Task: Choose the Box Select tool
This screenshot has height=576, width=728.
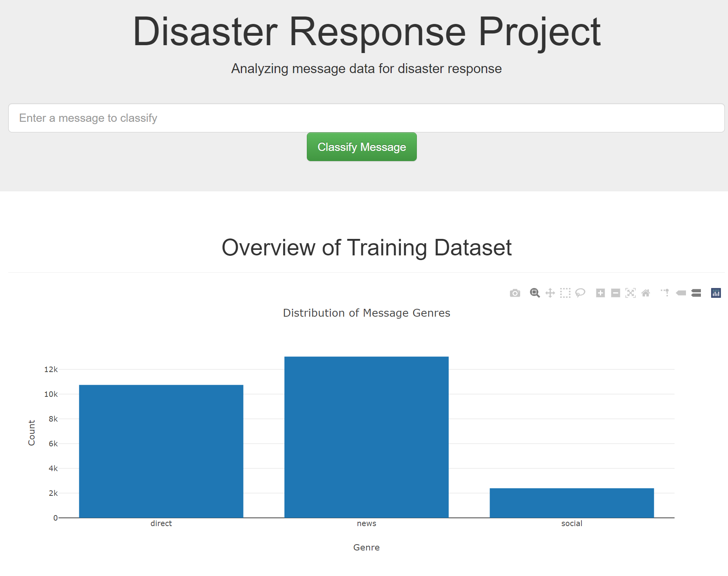Action: [x=565, y=293]
